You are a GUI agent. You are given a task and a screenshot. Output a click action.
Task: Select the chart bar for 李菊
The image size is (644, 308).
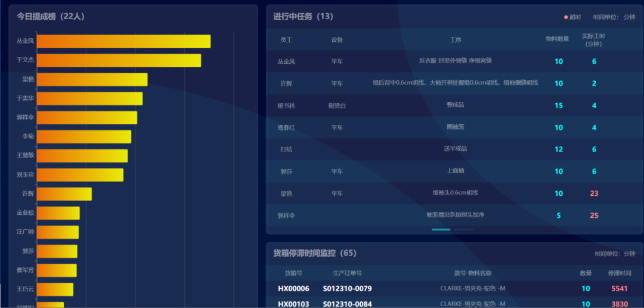[x=84, y=137]
